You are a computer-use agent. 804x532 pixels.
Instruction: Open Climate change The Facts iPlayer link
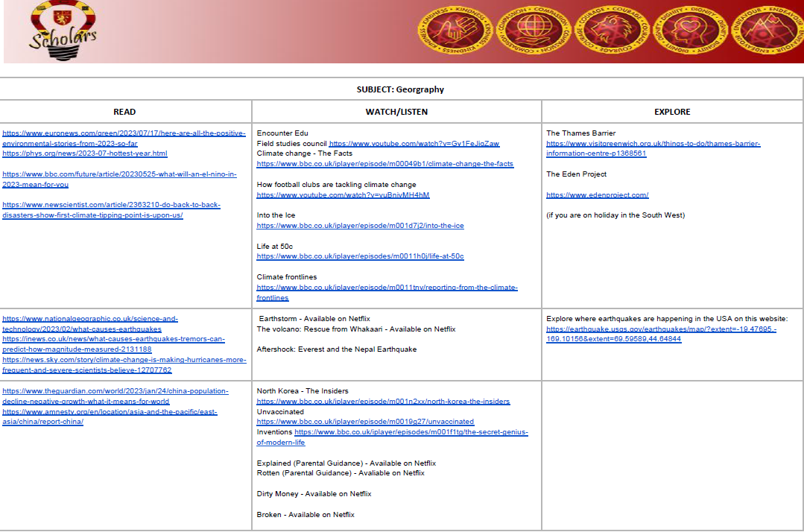click(384, 164)
